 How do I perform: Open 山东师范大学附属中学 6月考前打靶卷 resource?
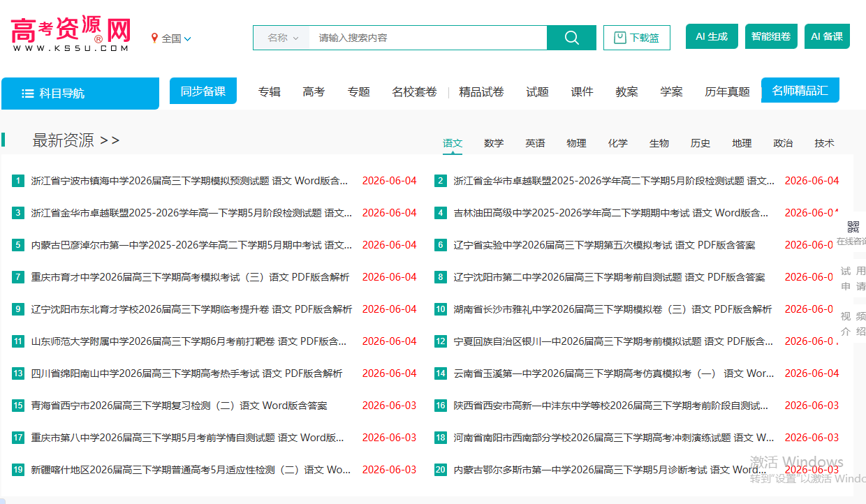tap(189, 341)
